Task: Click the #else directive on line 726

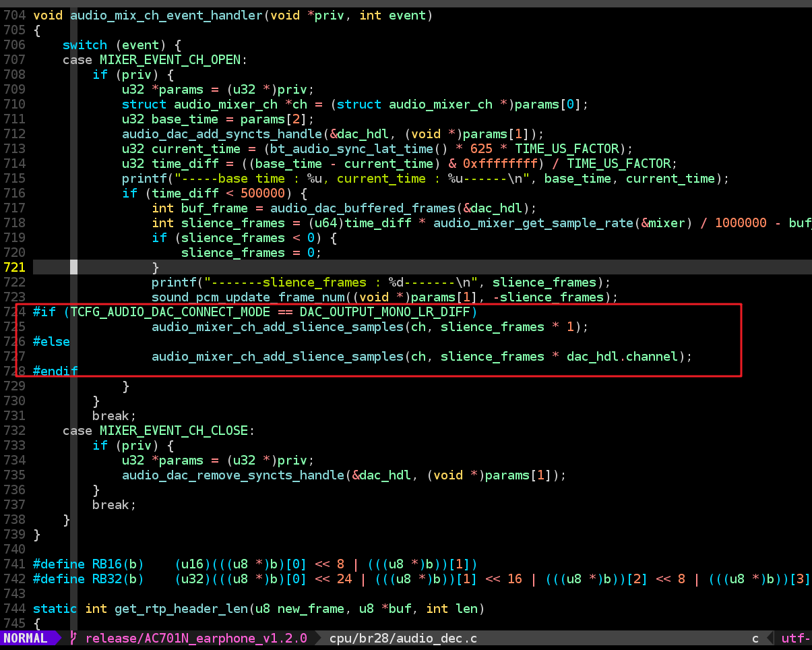Action: coord(51,342)
